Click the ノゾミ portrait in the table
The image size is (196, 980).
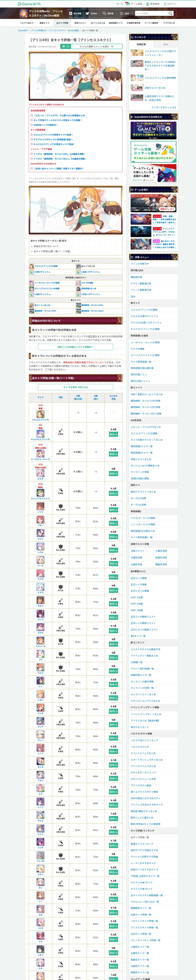[x=40, y=506]
